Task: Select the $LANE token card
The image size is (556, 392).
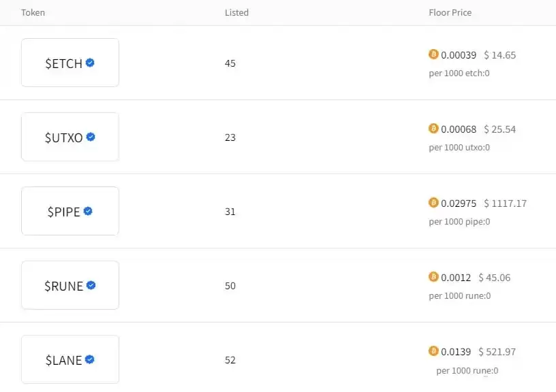Action: (70, 359)
